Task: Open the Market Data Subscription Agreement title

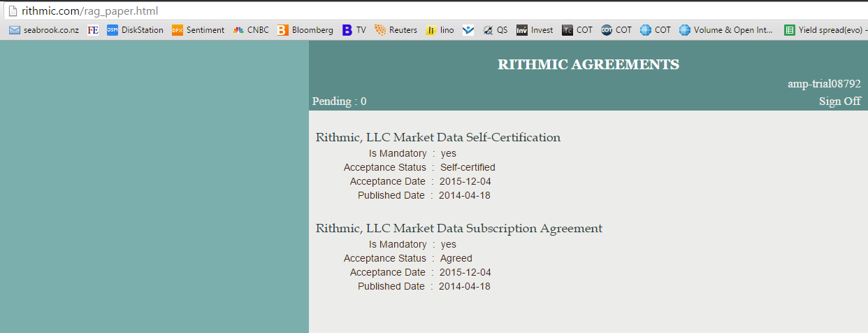Action: point(459,228)
